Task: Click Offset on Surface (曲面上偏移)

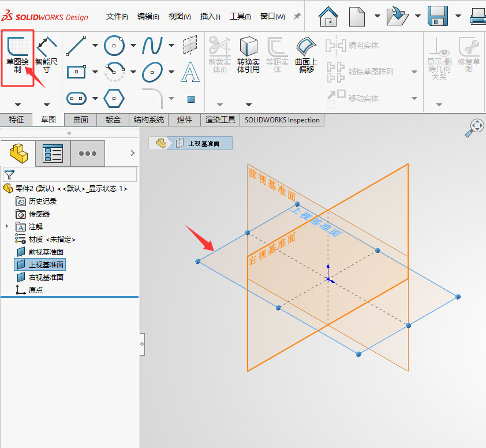Action: pyautogui.click(x=306, y=55)
